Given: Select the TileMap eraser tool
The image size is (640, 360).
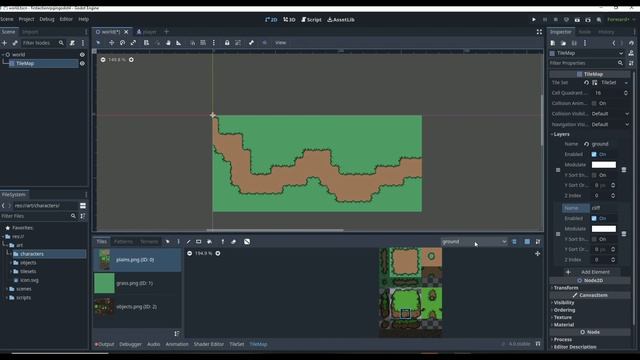Looking at the screenshot, I should [x=233, y=242].
